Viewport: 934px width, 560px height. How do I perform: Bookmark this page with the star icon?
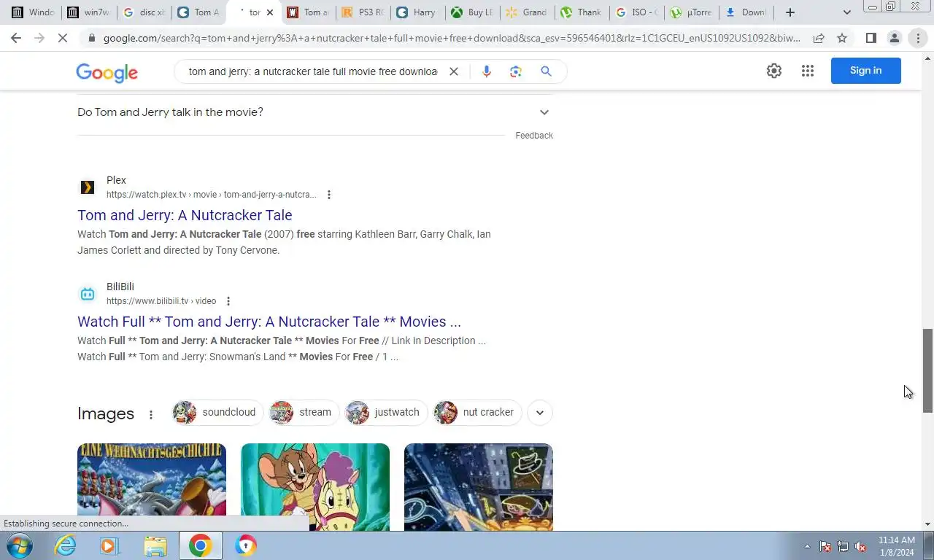[x=842, y=38]
